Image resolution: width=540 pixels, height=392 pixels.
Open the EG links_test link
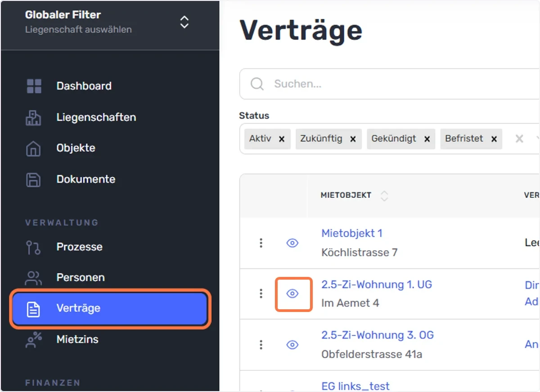[x=355, y=386]
